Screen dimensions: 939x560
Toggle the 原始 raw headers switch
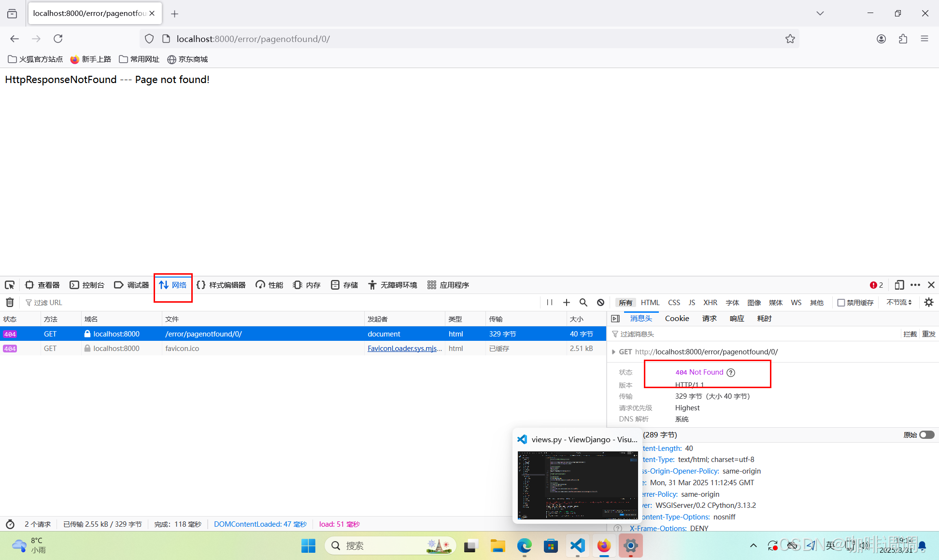926,435
